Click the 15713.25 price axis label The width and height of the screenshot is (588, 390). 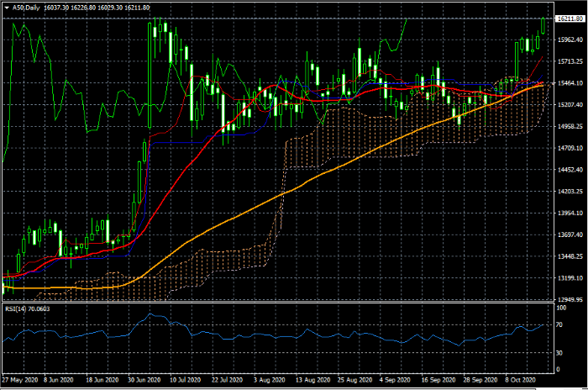(570, 61)
